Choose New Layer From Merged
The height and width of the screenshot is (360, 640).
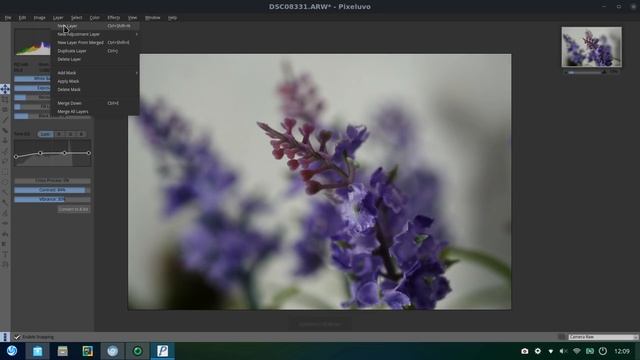coord(95,42)
